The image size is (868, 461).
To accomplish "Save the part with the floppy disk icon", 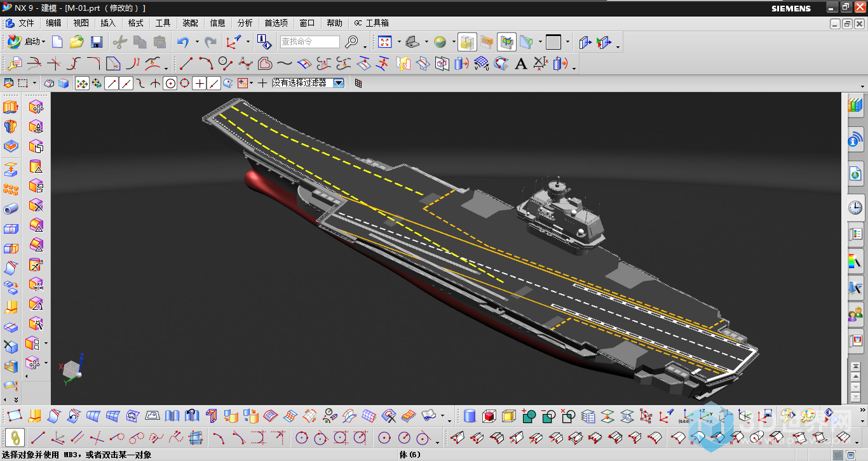I will click(x=97, y=42).
